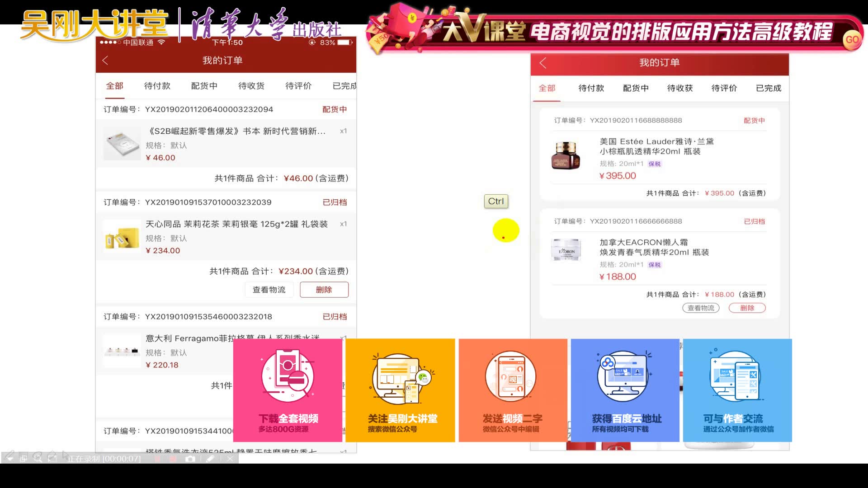
Task: Select 待付款 tab in left phone
Action: pos(157,86)
